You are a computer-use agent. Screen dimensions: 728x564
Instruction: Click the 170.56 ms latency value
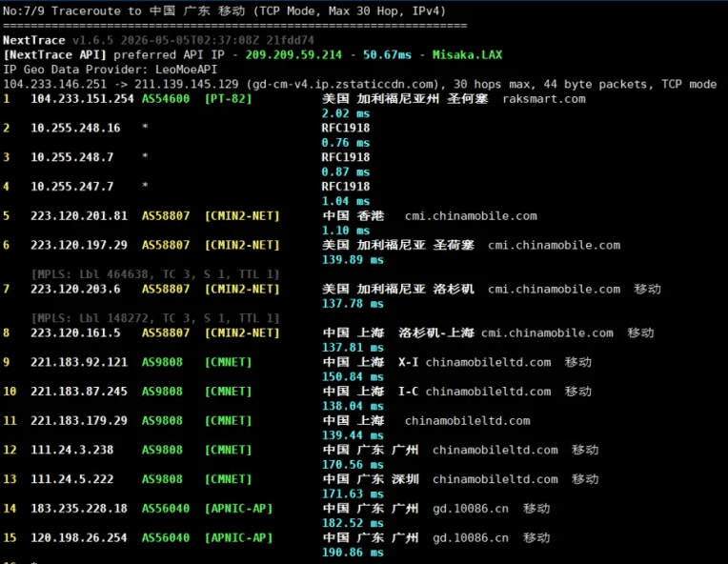click(353, 465)
